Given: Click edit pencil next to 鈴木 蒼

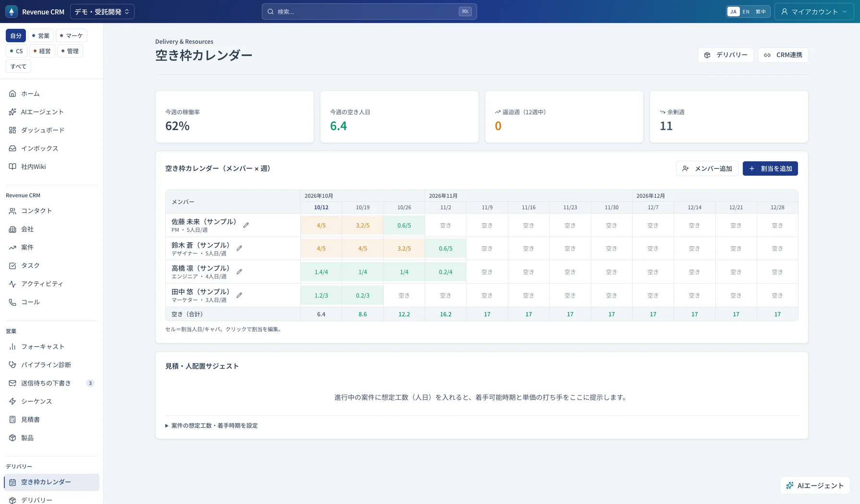Looking at the screenshot, I should 239,248.
